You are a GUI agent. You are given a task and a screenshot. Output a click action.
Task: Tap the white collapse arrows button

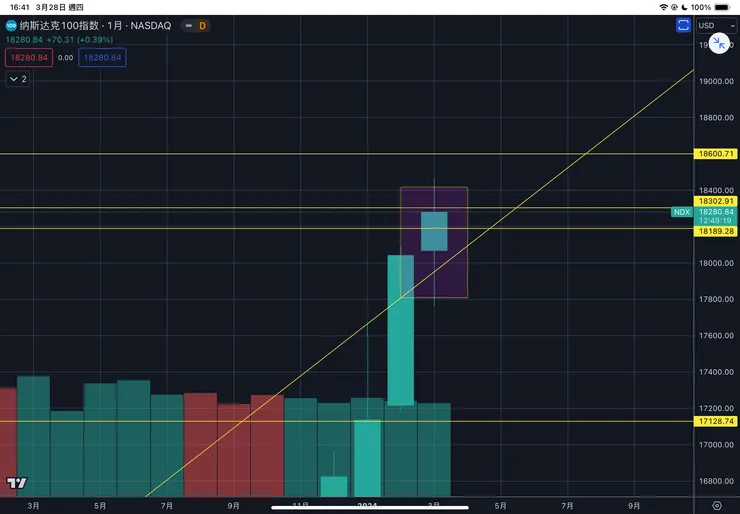[719, 44]
